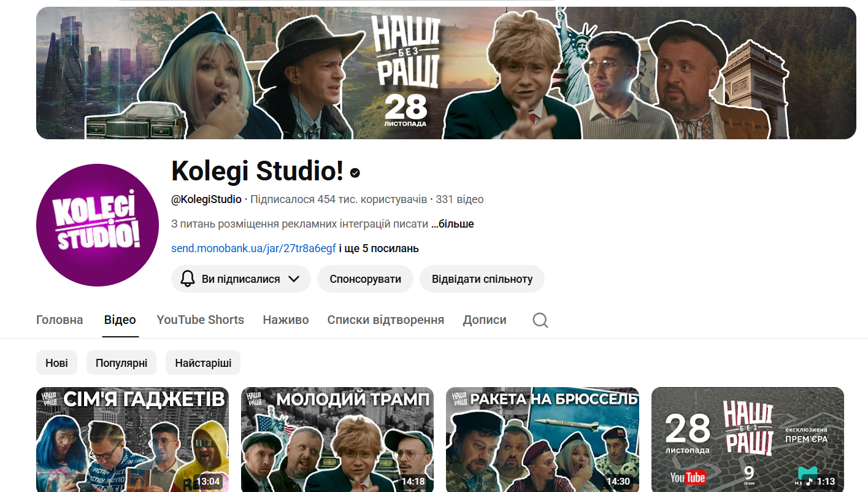868x492 pixels.
Task: Click the verified checkmark badge beside channel name
Action: point(355,173)
